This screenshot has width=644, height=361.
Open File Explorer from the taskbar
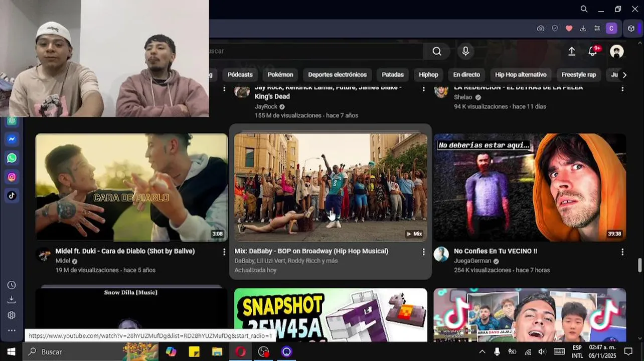click(217, 351)
